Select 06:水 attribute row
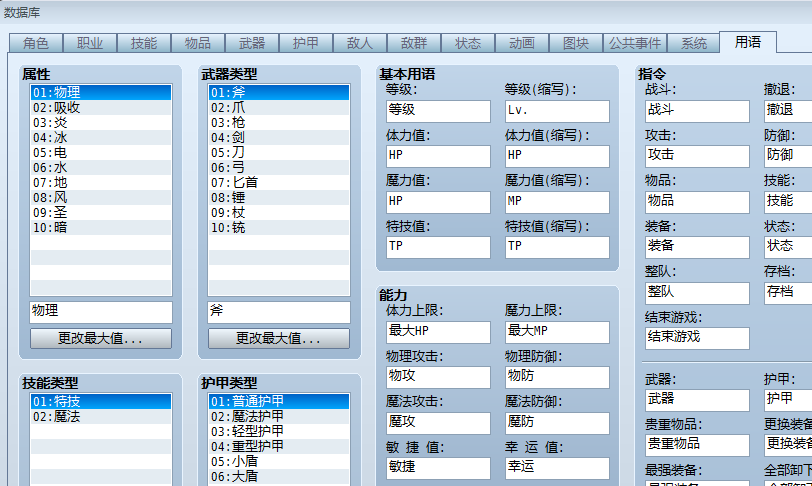The image size is (812, 486). (x=101, y=168)
